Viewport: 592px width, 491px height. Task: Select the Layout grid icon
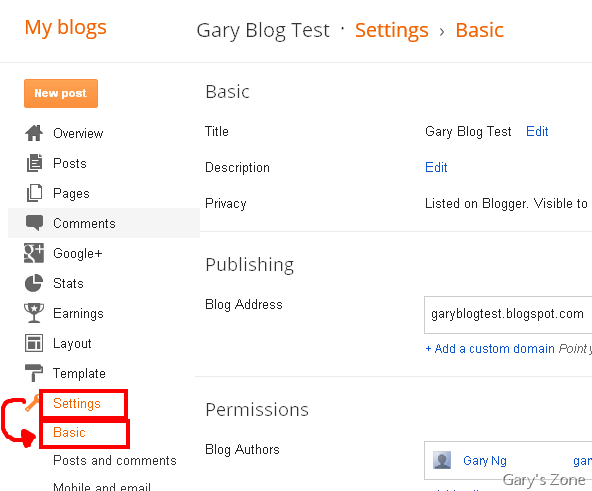34,343
